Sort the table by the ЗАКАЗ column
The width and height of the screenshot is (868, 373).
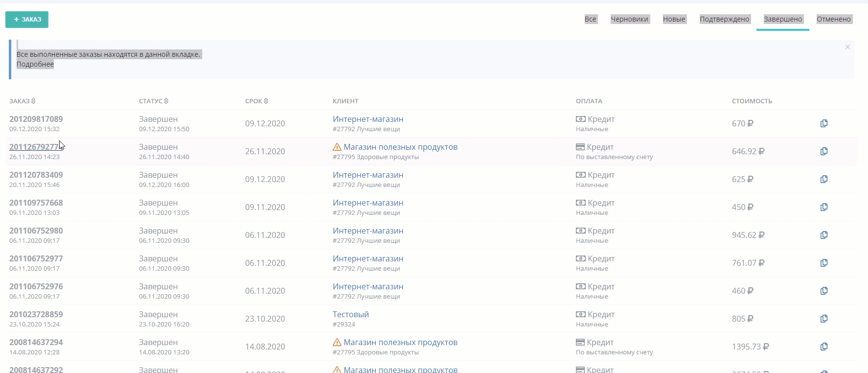click(x=22, y=101)
